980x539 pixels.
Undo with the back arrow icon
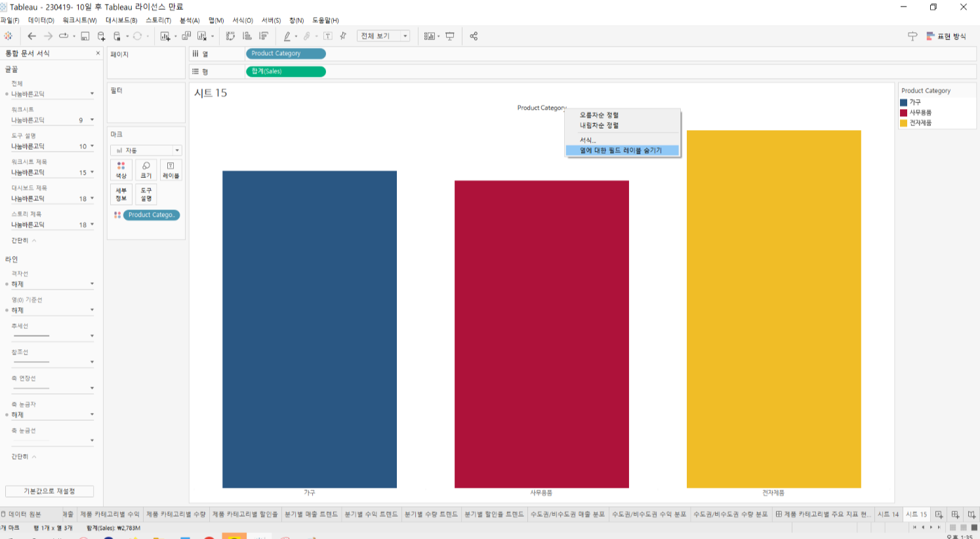31,36
